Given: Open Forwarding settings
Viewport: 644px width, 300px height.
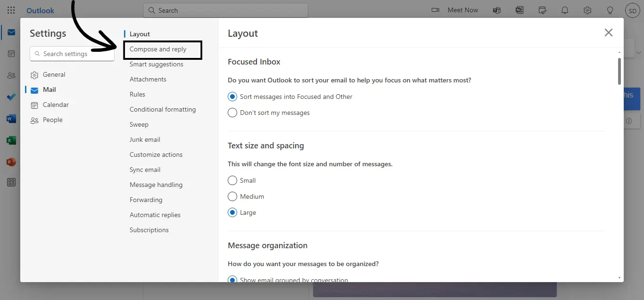Looking at the screenshot, I should 146,200.
